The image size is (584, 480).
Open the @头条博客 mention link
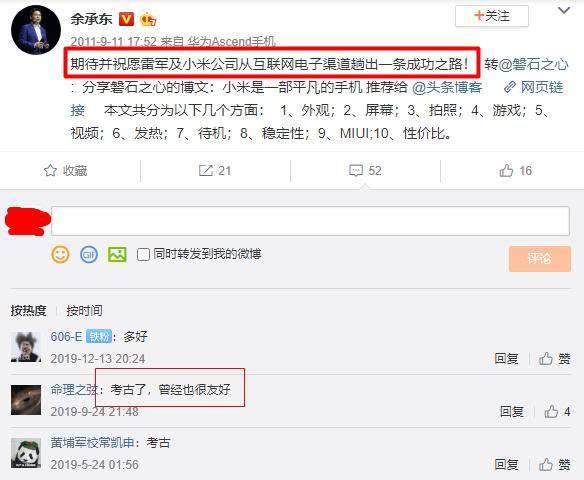(x=447, y=88)
